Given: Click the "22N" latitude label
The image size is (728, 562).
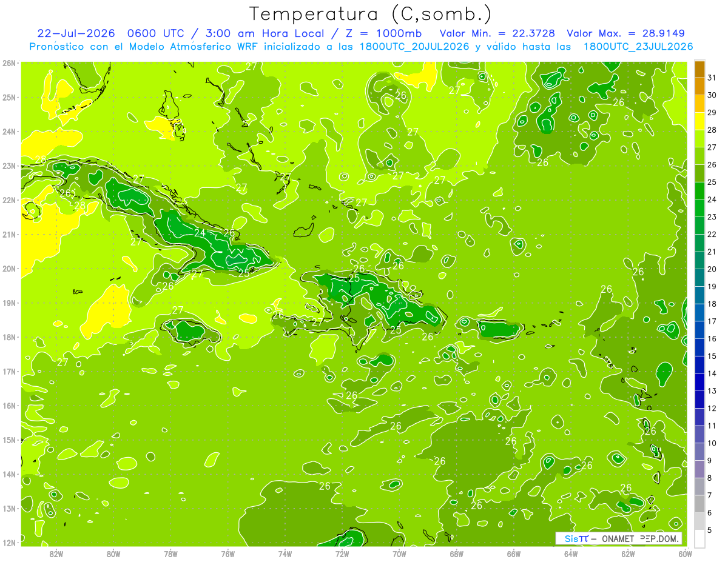Looking at the screenshot, I should click(x=9, y=200).
